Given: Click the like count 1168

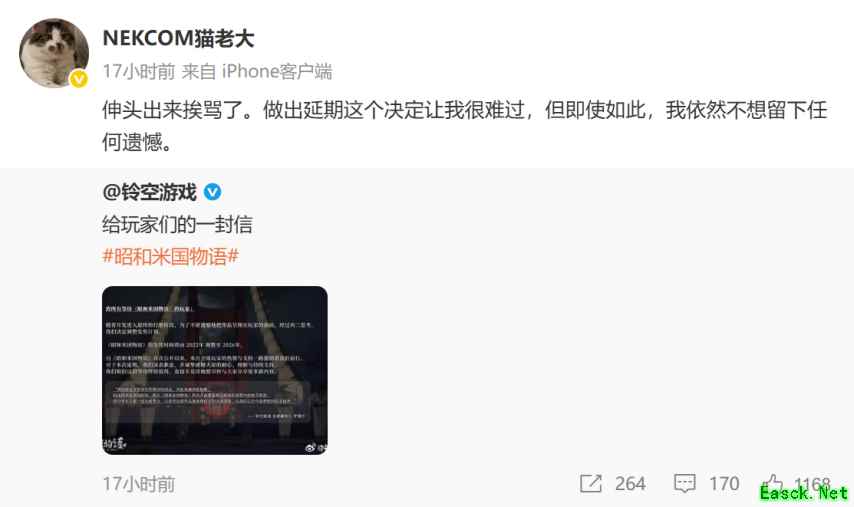Looking at the screenshot, I should coord(812,484).
